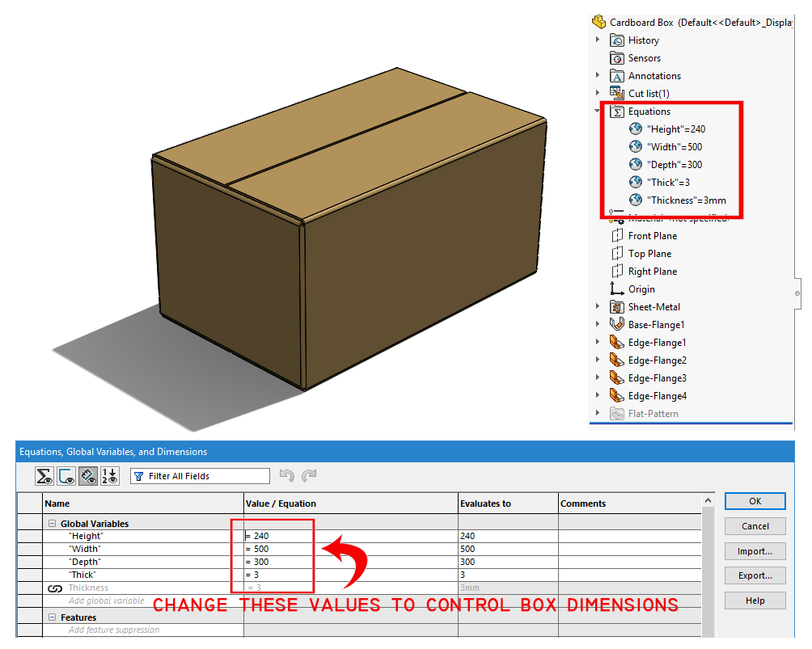
Task: Click the Import... button
Action: click(x=755, y=551)
